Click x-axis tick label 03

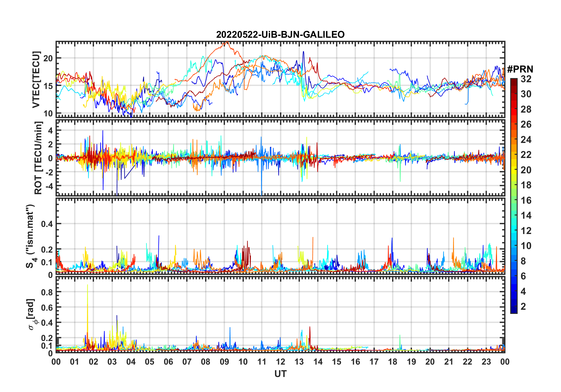[112, 362]
